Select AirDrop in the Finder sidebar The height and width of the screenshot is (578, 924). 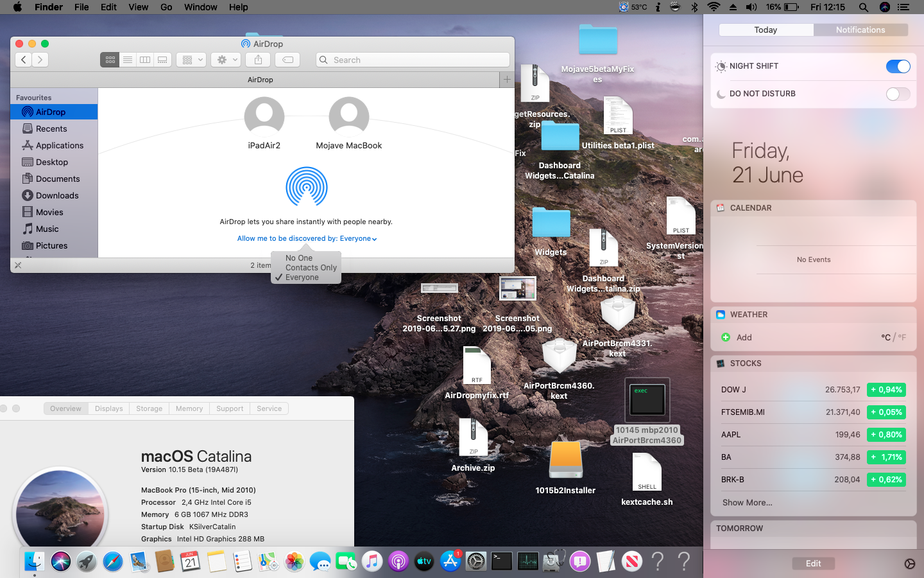[x=54, y=112]
